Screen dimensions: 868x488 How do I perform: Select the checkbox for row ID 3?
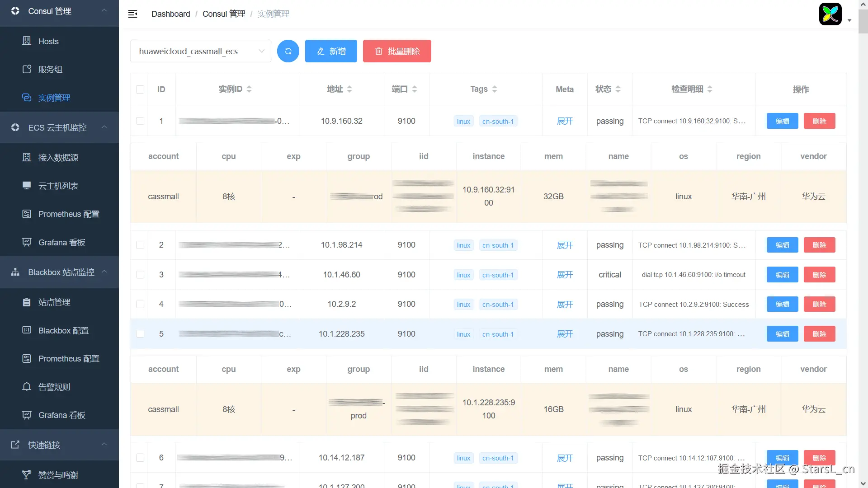[x=140, y=275]
